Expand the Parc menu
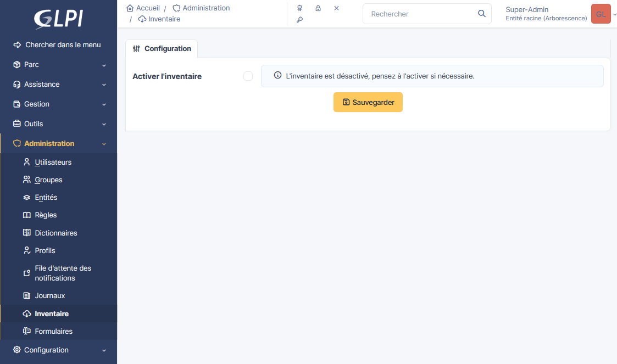This screenshot has height=364, width=617. [x=59, y=64]
